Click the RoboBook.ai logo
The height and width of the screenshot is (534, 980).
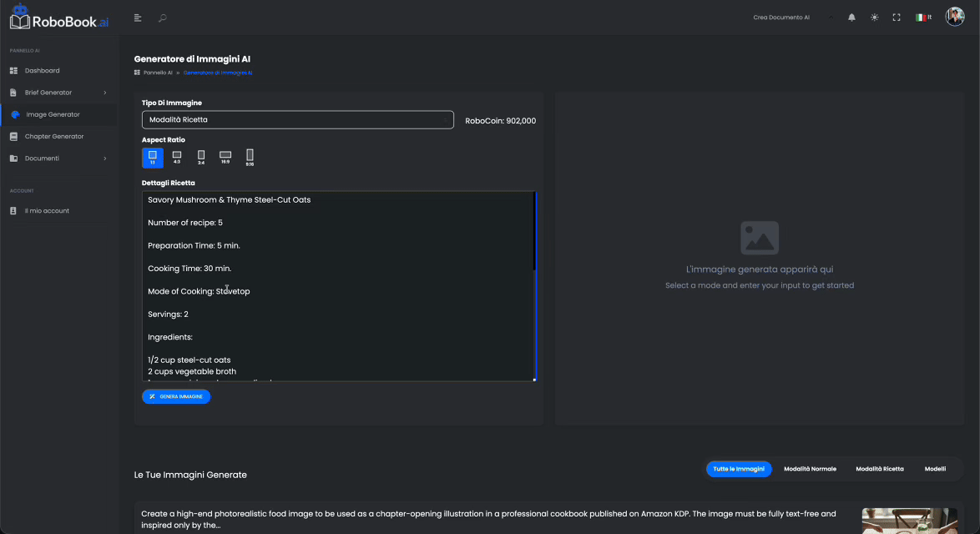(59, 17)
